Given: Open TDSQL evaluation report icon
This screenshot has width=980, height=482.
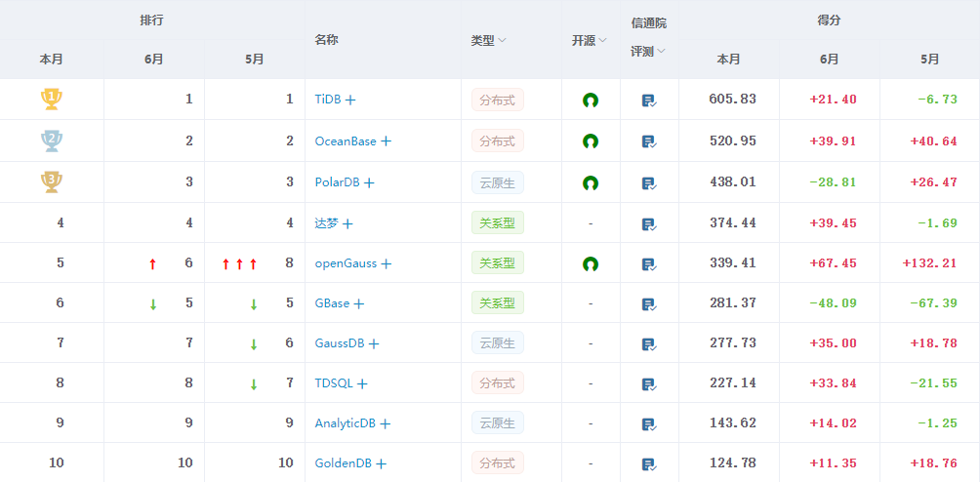Looking at the screenshot, I should click(x=649, y=384).
